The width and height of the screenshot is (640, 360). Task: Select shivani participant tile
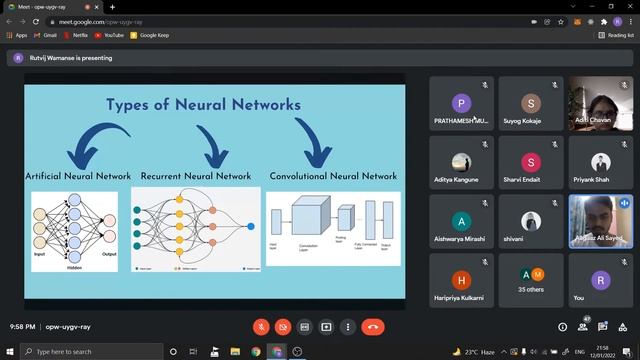tap(531, 222)
